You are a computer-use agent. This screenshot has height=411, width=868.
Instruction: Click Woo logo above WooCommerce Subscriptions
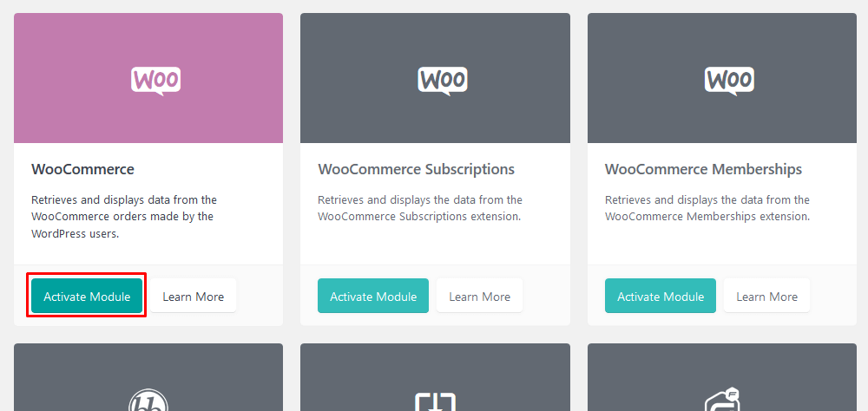(443, 81)
